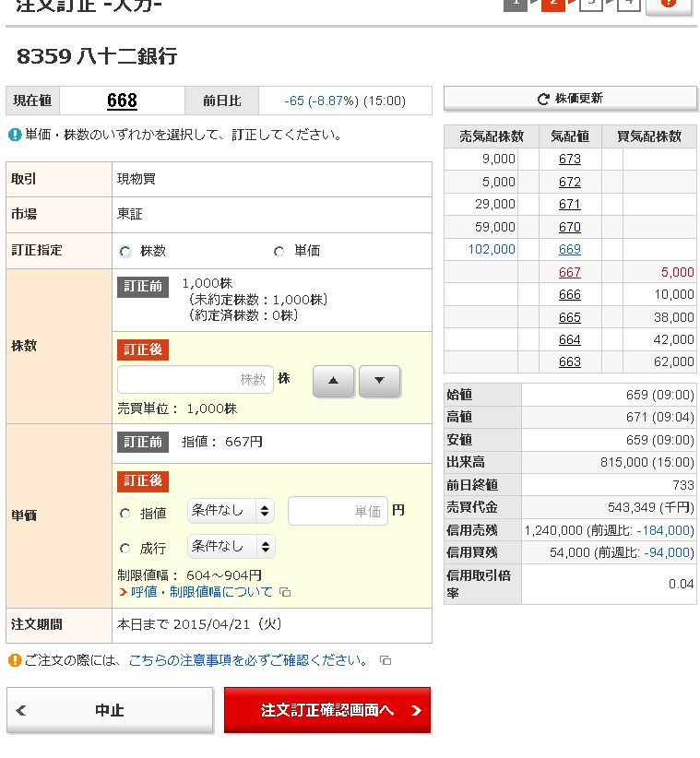
Task: Select quote price 666
Action: tap(569, 294)
